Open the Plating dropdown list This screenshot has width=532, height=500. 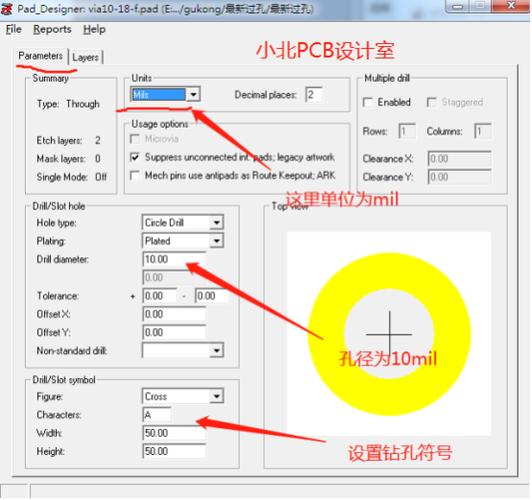(x=216, y=241)
